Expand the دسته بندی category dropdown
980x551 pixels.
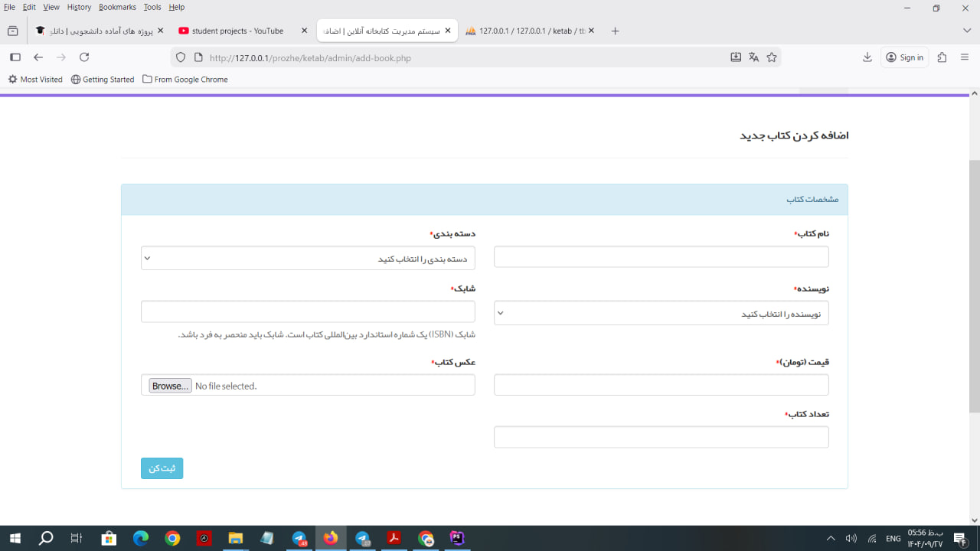(x=308, y=259)
